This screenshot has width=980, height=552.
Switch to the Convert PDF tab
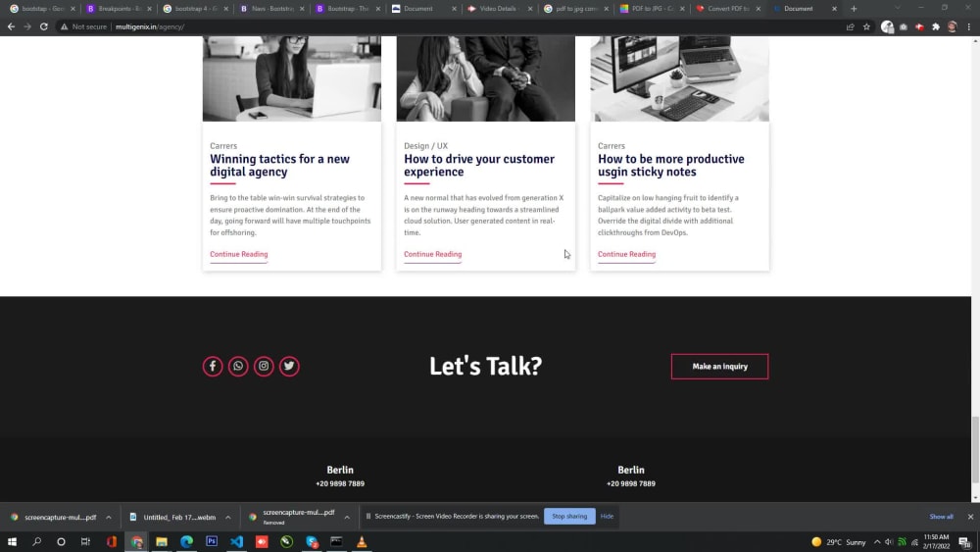[x=725, y=9]
